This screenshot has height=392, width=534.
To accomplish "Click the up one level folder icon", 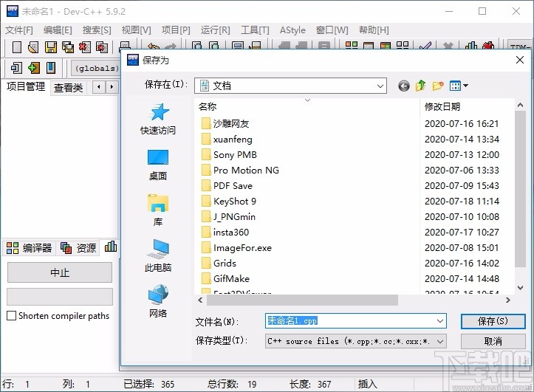I will (420, 86).
